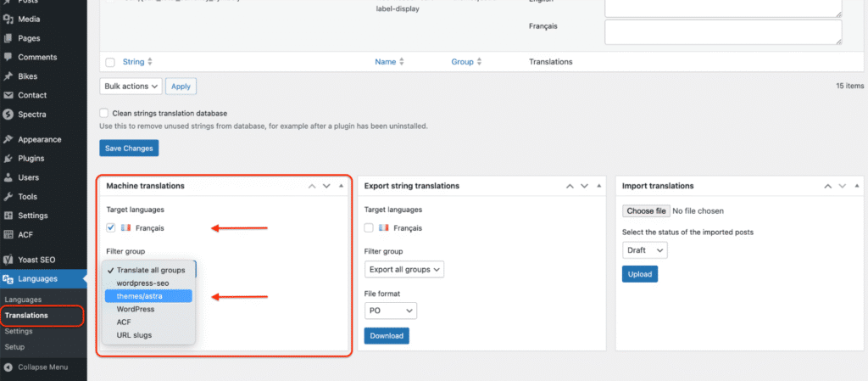Uncheck Français in Machine translations

(x=111, y=227)
